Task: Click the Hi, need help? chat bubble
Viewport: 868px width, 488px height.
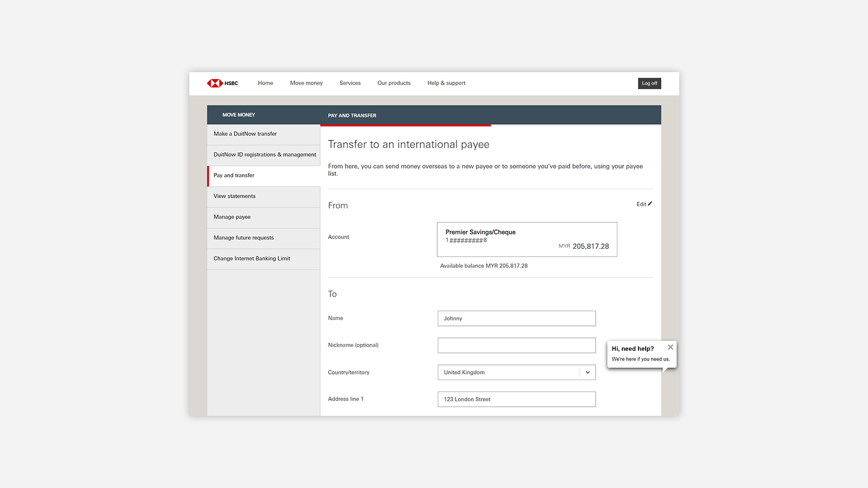Action: coord(641,354)
